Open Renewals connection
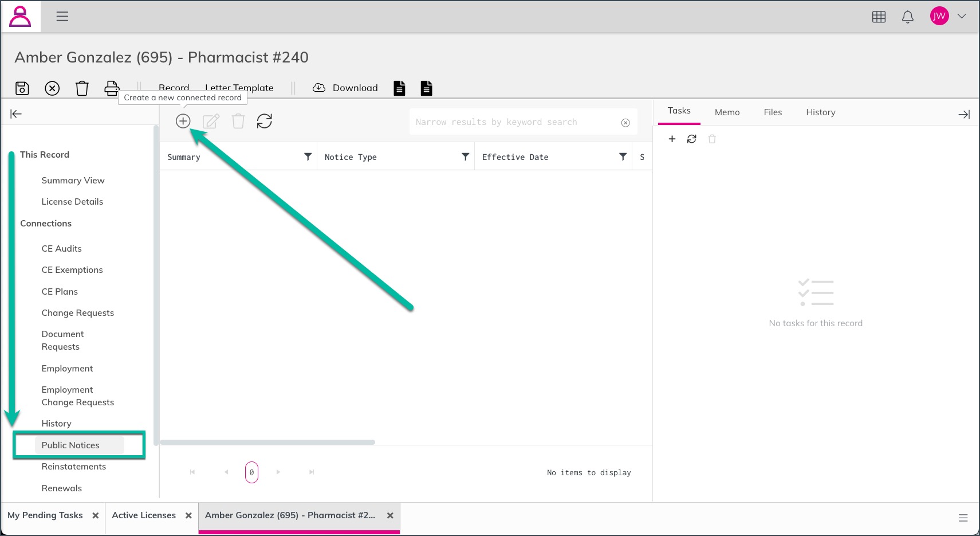This screenshot has height=536, width=980. coord(61,488)
